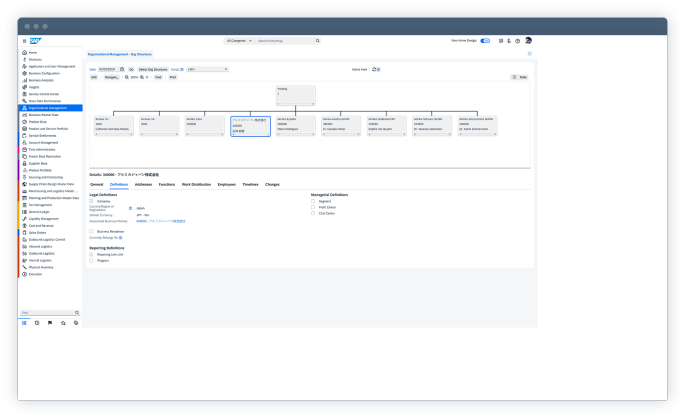The image size is (685, 418).
Task: Open the Associated Business Partner 340000 link
Action: click(x=161, y=221)
